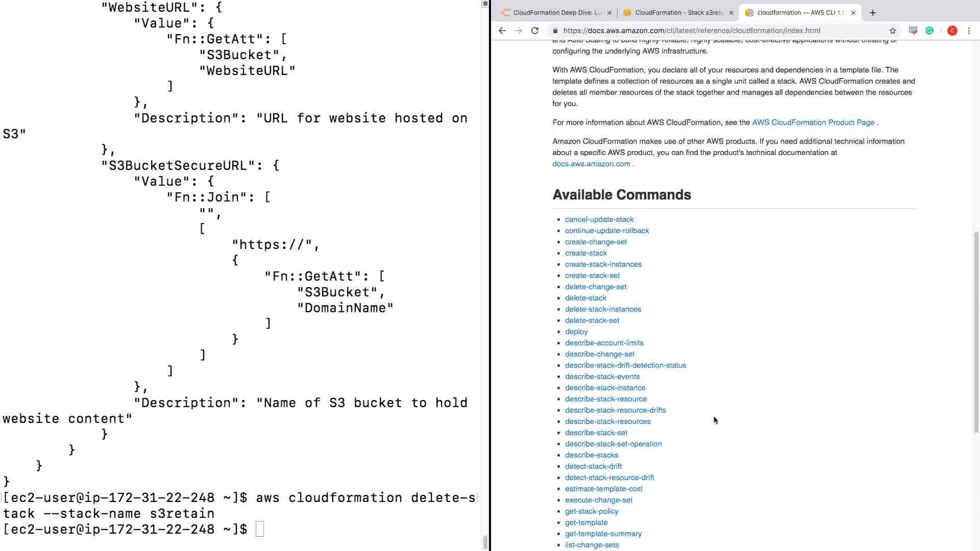980x551 pixels.
Task: Open the red profile avatar
Action: click(x=952, y=31)
